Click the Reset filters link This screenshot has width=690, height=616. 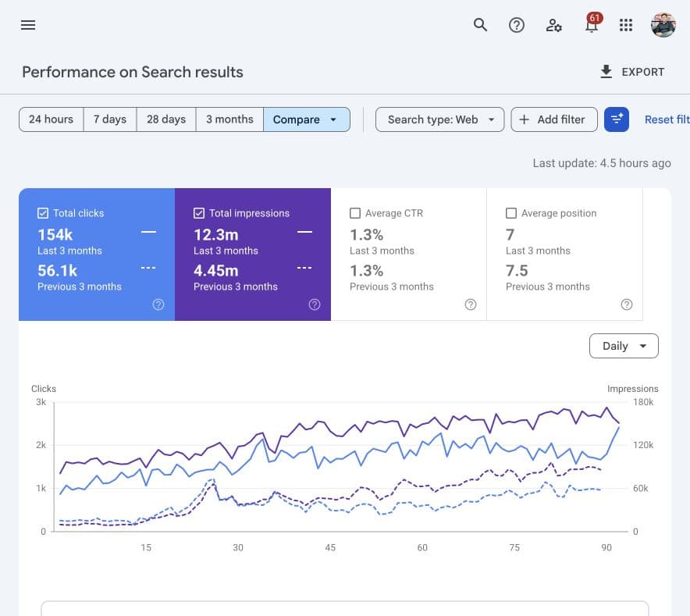point(667,119)
